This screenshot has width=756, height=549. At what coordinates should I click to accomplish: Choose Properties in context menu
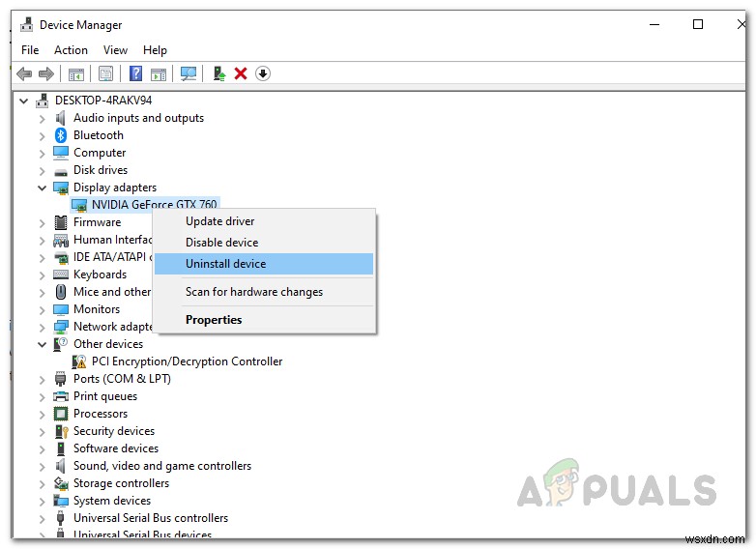coord(264,320)
